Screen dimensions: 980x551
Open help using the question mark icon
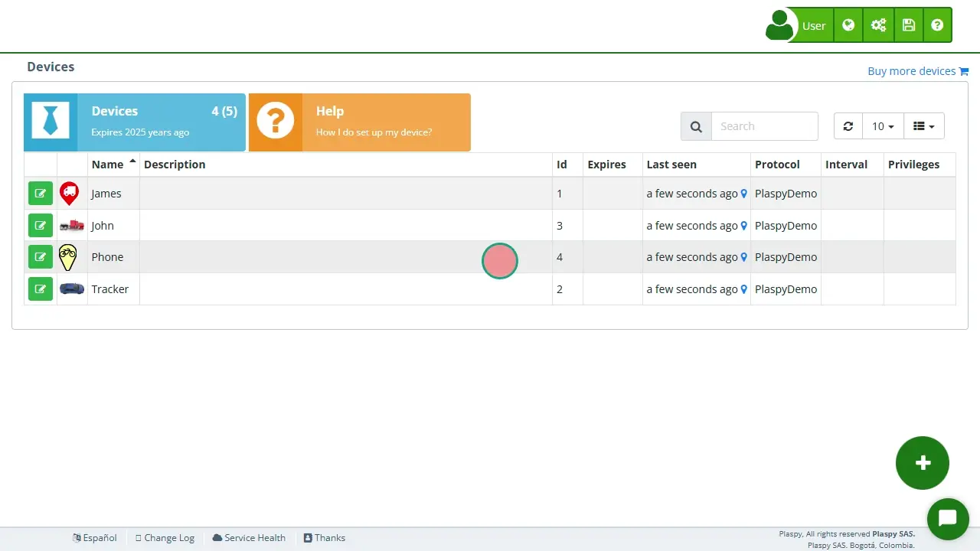click(937, 24)
